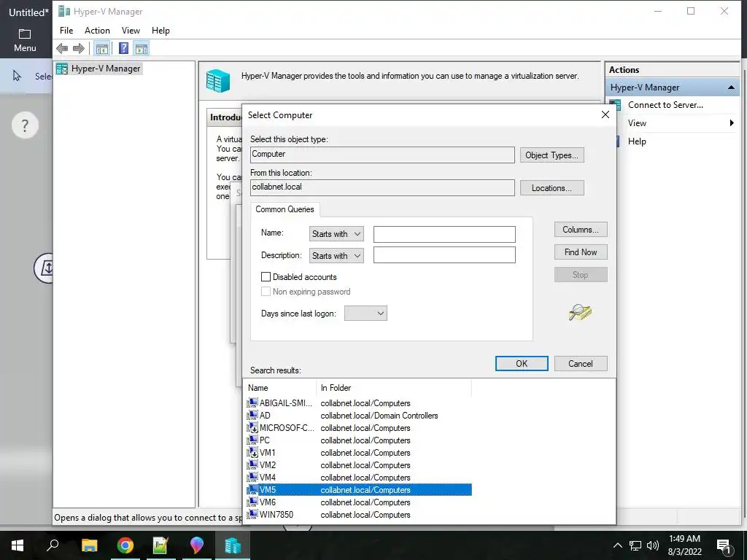Image resolution: width=747 pixels, height=560 pixels.
Task: Select the VM5 row in search results
Action: click(359, 489)
